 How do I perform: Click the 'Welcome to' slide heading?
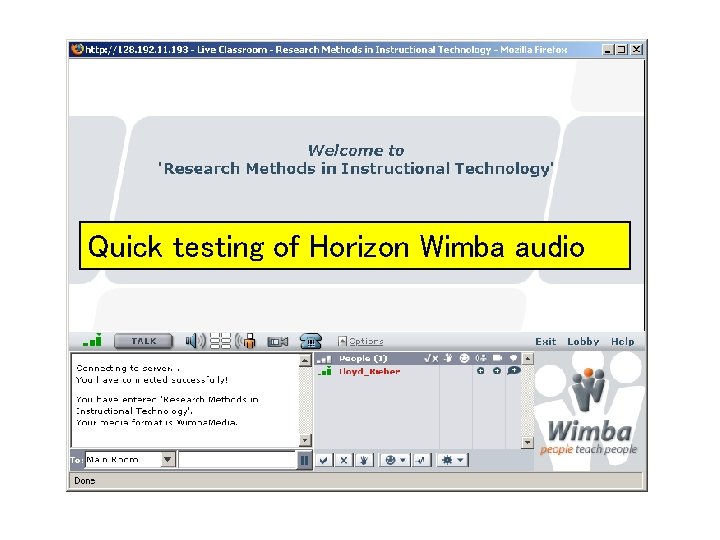coord(356,150)
